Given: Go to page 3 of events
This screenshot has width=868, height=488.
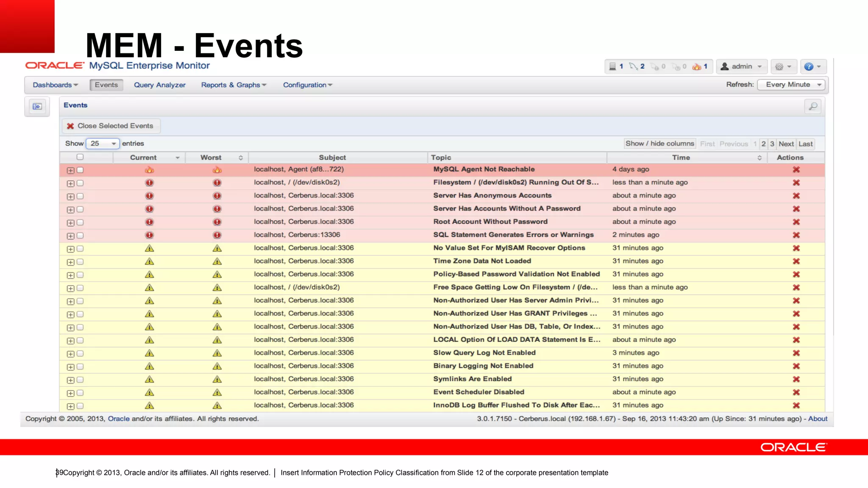Looking at the screenshot, I should click(x=772, y=144).
